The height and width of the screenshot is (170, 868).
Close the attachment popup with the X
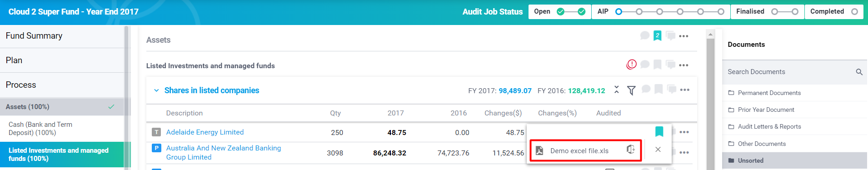658,150
